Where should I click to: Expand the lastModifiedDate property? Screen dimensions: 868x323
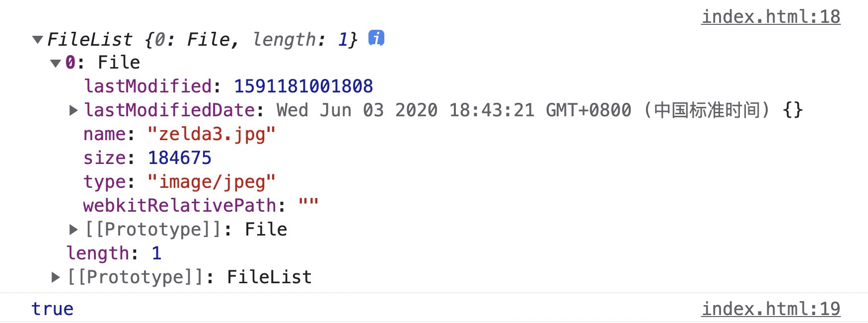coord(73,110)
